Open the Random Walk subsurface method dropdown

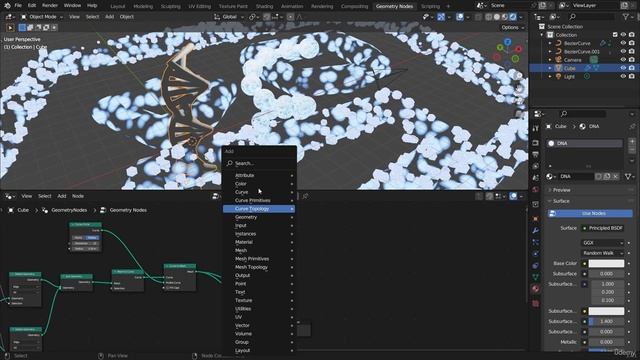(x=602, y=253)
